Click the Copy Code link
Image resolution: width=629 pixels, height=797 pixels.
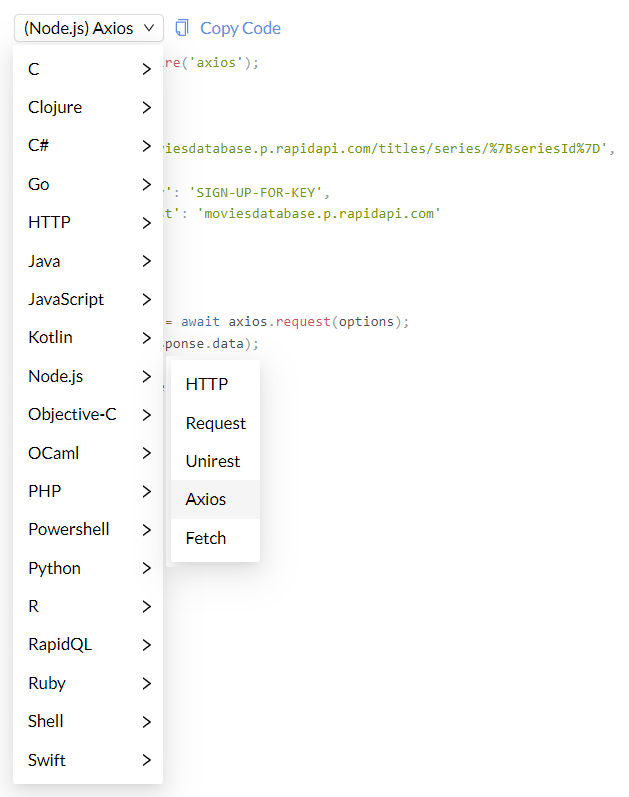[240, 28]
